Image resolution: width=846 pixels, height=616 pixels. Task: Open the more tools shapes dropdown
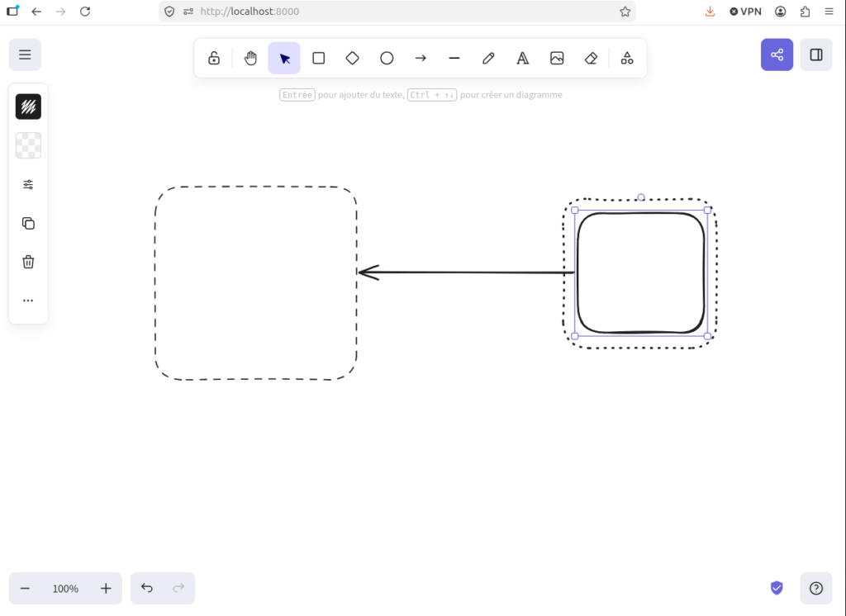(627, 58)
